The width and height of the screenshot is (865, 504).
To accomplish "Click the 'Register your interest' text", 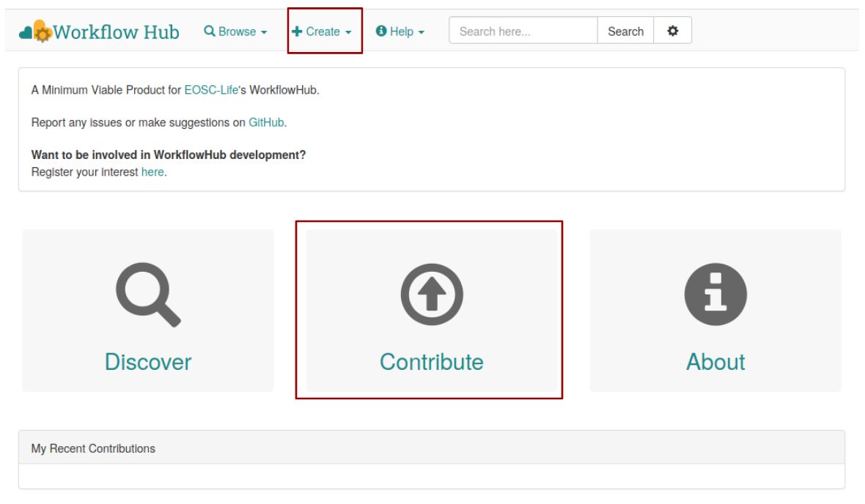I will click(x=85, y=172).
